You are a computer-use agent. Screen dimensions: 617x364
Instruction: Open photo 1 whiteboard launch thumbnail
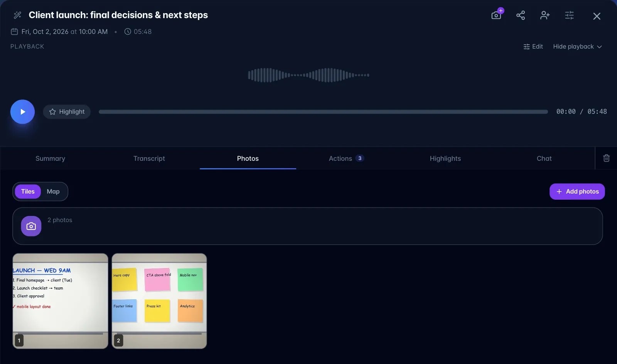click(x=60, y=301)
